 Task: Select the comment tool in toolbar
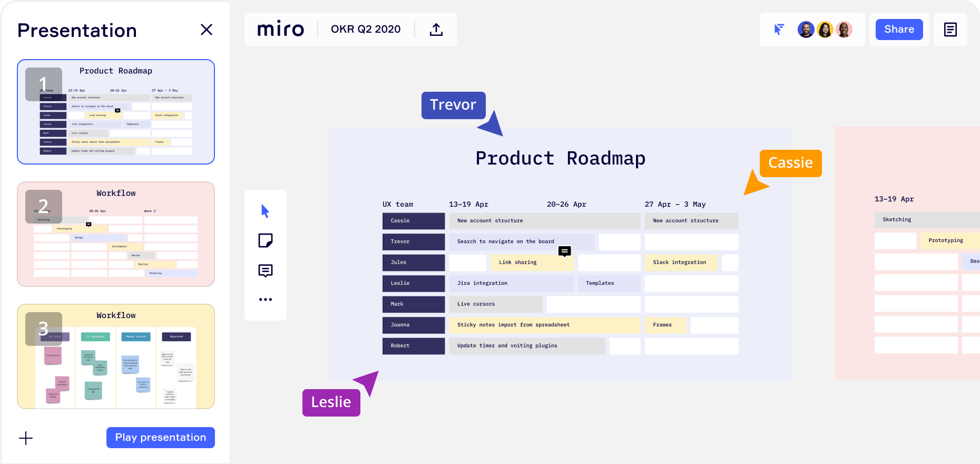pyautogui.click(x=266, y=270)
